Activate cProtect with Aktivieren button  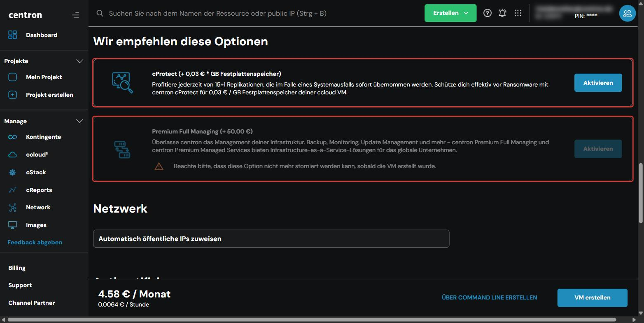click(598, 83)
